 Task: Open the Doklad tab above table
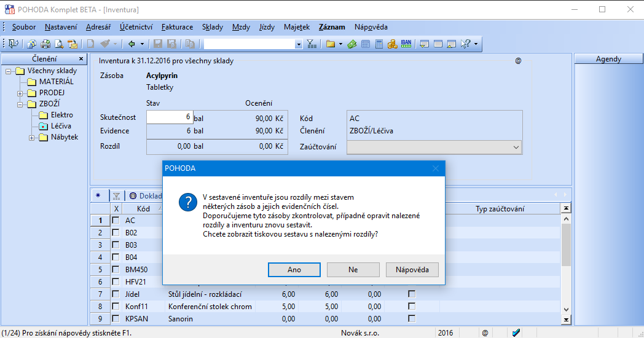pyautogui.click(x=146, y=196)
